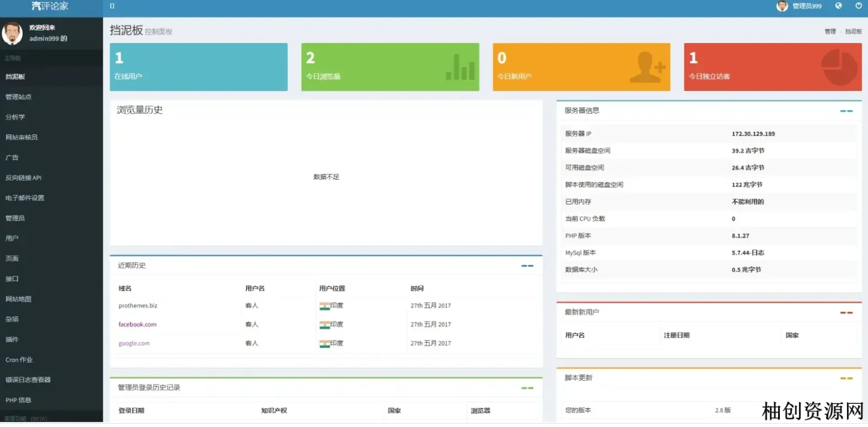Screen dimensions: 868x427
Task: Collapse 服务器信息 panel using its left dash button
Action: coord(843,111)
